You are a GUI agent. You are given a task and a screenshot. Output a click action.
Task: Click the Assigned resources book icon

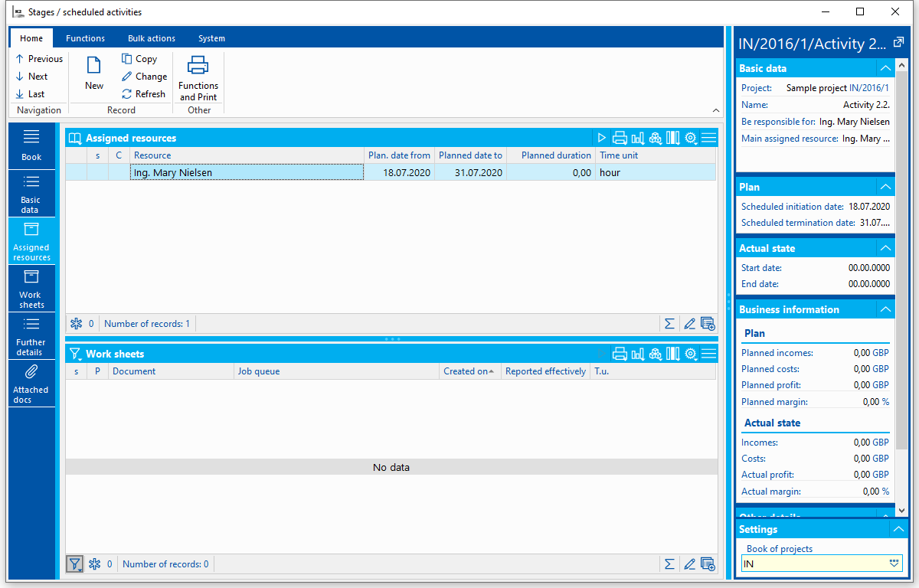75,138
